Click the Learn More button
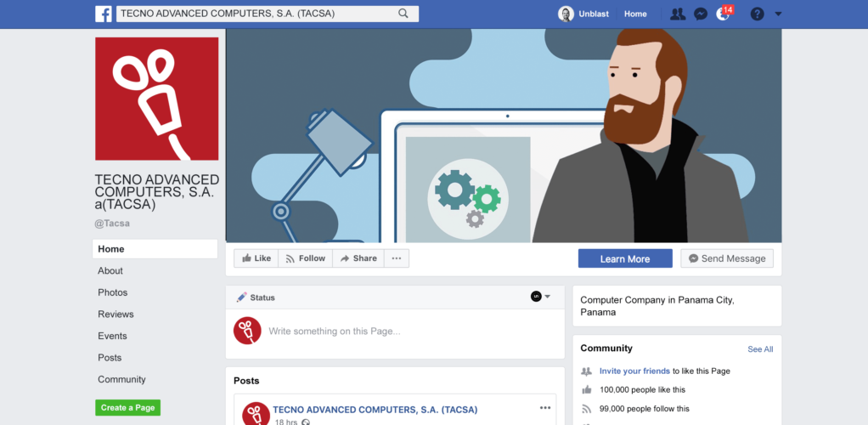Viewport: 868px width, 425px height. 625,258
